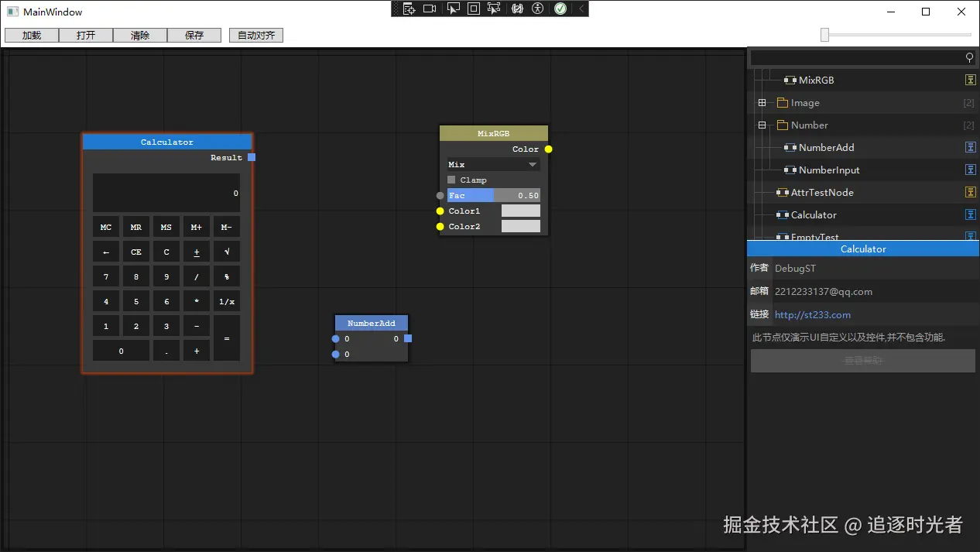
Task: Enable the Clamp checkbox in MixRGB node
Action: [452, 180]
